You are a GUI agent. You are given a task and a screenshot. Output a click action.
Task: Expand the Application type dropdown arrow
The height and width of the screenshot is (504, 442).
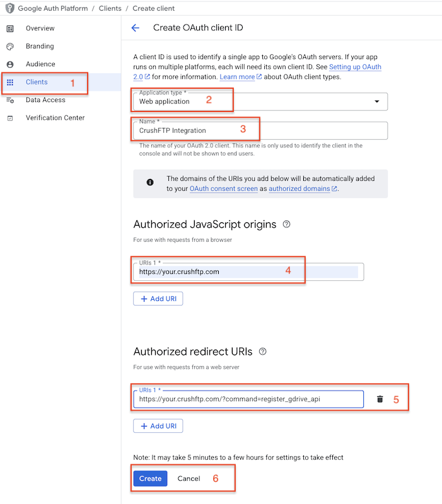point(376,101)
